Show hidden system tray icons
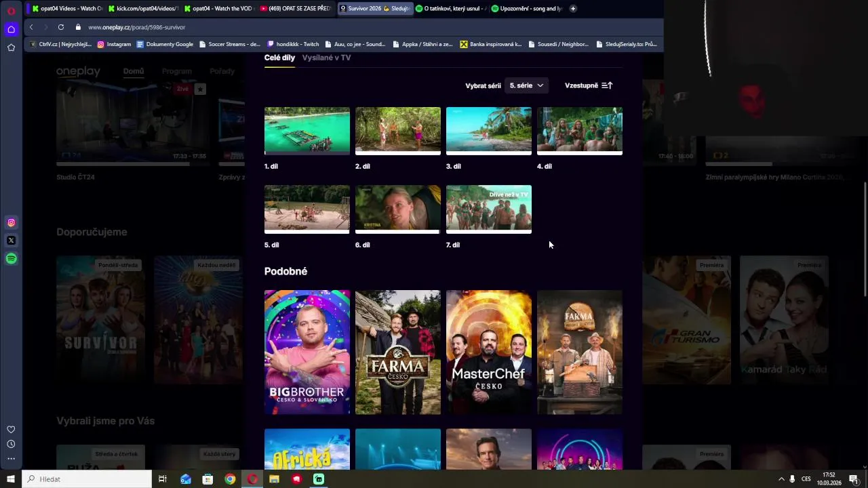Image resolution: width=868 pixels, height=488 pixels. tap(781, 479)
